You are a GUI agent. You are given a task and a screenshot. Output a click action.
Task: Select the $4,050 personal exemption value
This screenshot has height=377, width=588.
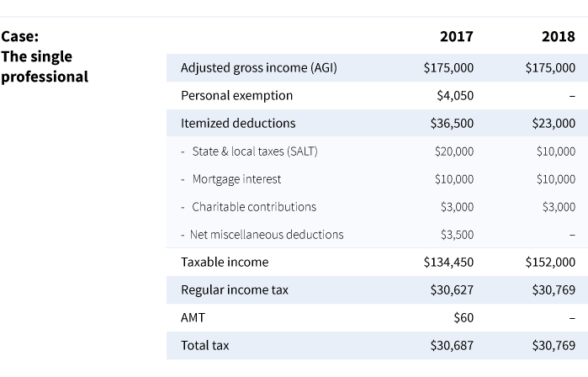pyautogui.click(x=455, y=96)
